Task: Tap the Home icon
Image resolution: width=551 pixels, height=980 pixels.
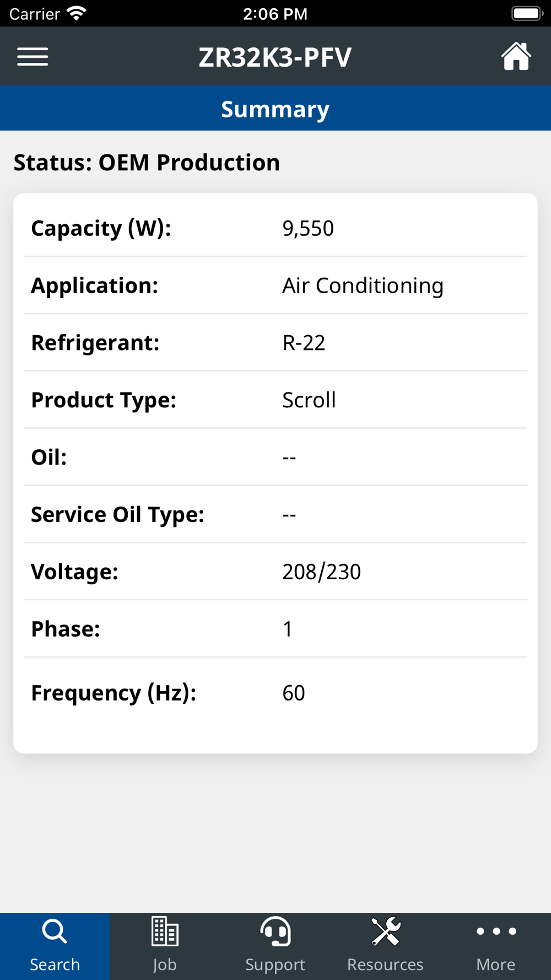Action: (x=516, y=57)
